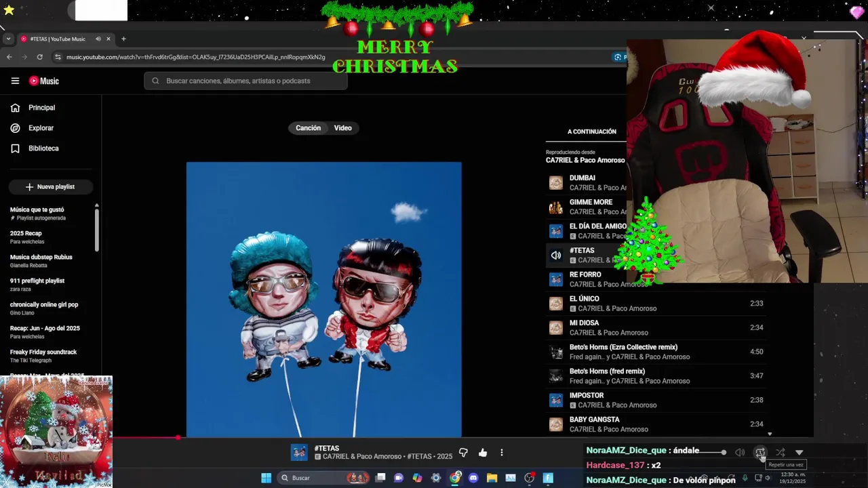The width and height of the screenshot is (868, 488).
Task: Open Copilot from the taskbar
Action: [417, 478]
